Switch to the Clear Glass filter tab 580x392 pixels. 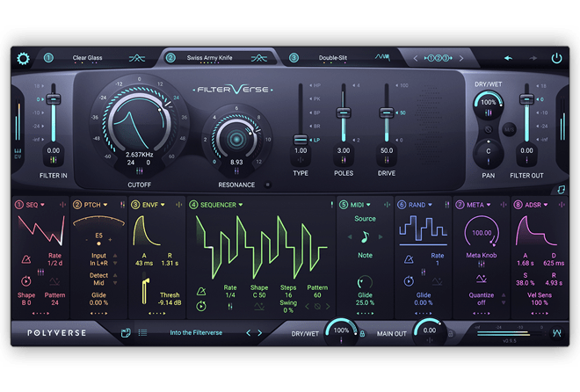tap(87, 58)
